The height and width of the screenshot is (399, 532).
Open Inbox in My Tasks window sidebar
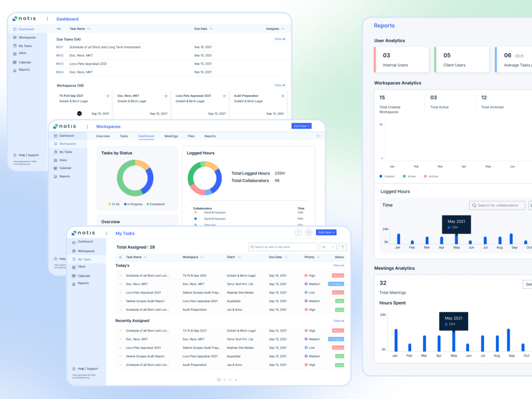click(81, 267)
